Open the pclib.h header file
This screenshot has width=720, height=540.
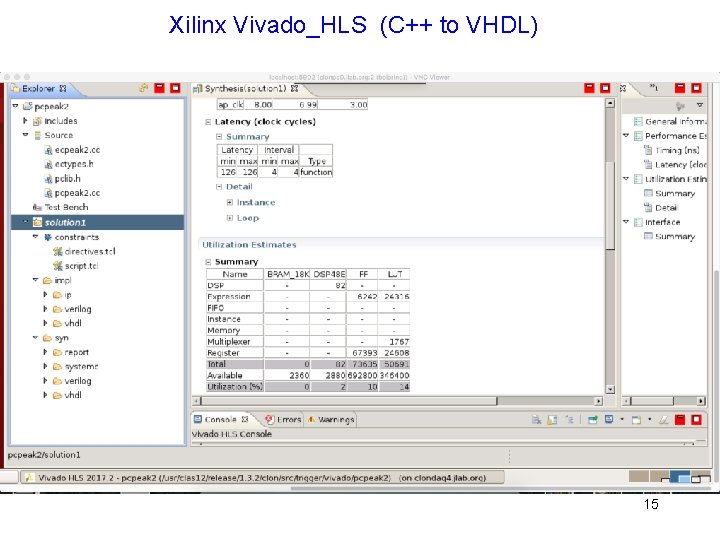(68, 179)
